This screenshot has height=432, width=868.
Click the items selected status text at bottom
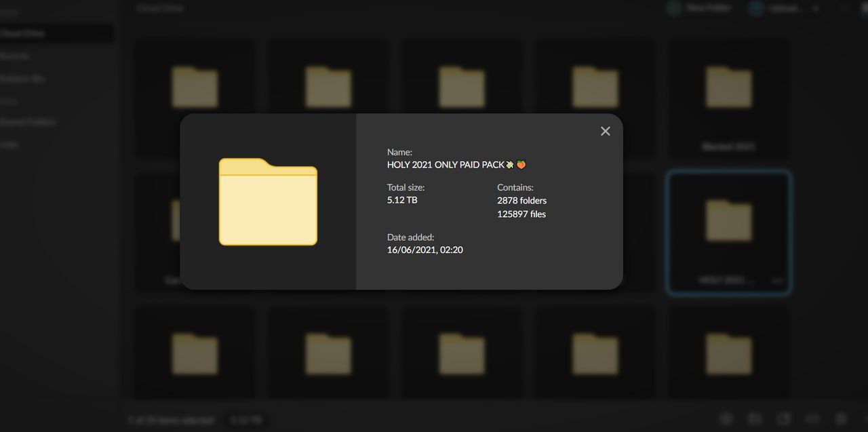pyautogui.click(x=171, y=420)
